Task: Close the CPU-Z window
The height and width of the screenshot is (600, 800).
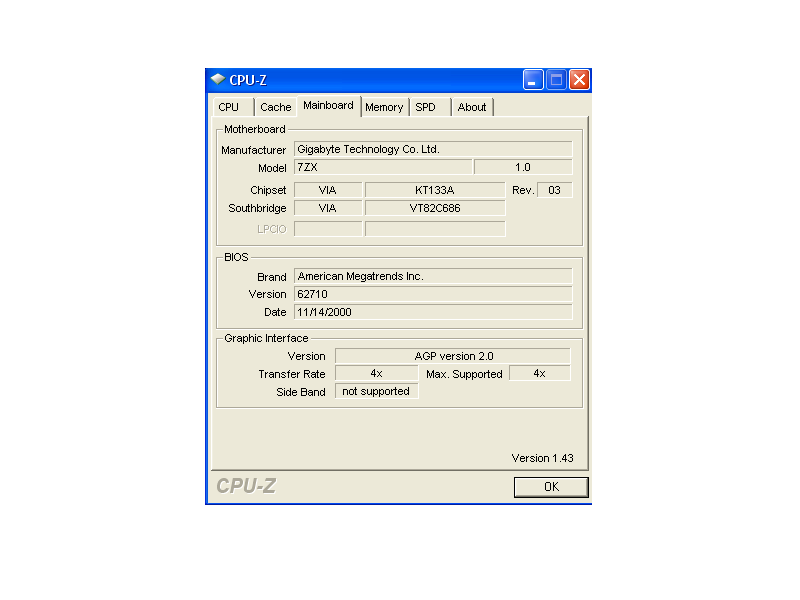Action: click(x=580, y=80)
